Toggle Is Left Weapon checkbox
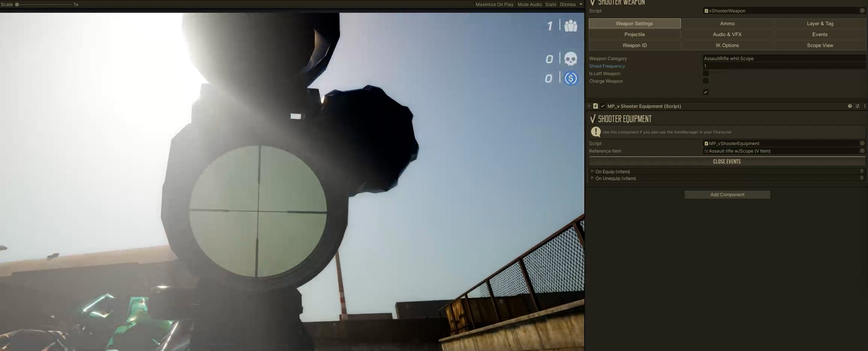 point(706,74)
